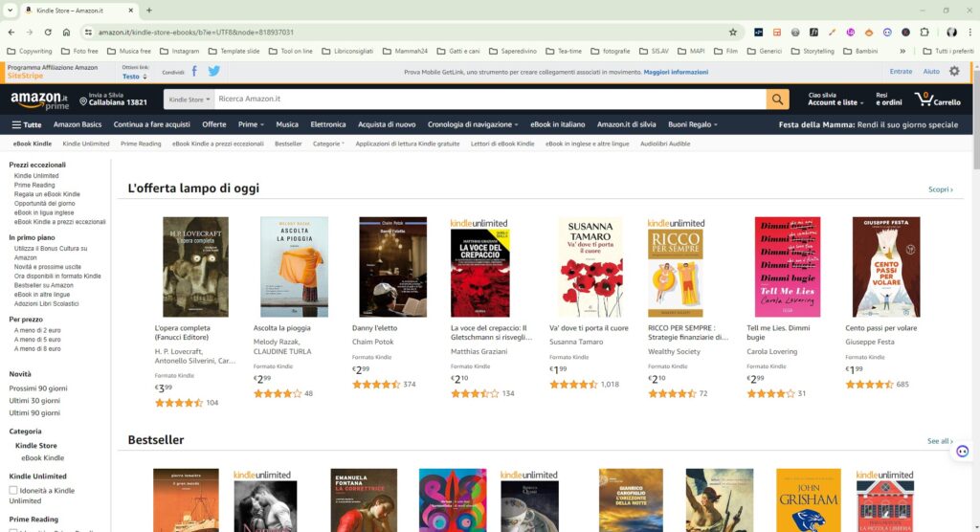The width and height of the screenshot is (980, 532).
Task: Select Ultimi 30 giorni filter
Action: coord(34,401)
